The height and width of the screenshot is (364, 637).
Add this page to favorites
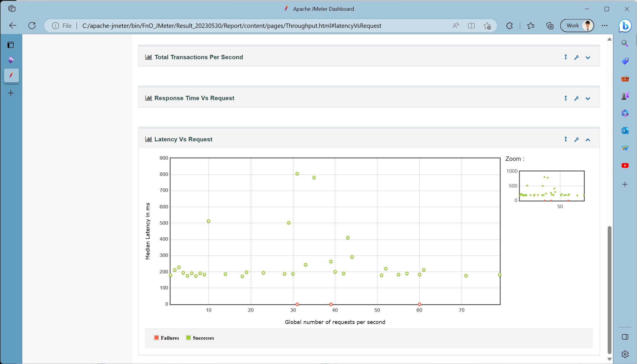point(487,26)
